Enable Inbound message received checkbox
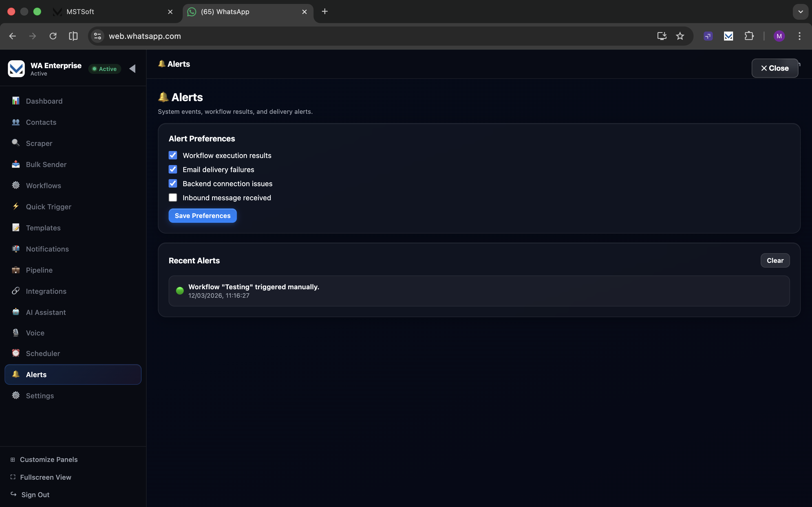The height and width of the screenshot is (507, 812). (x=173, y=197)
